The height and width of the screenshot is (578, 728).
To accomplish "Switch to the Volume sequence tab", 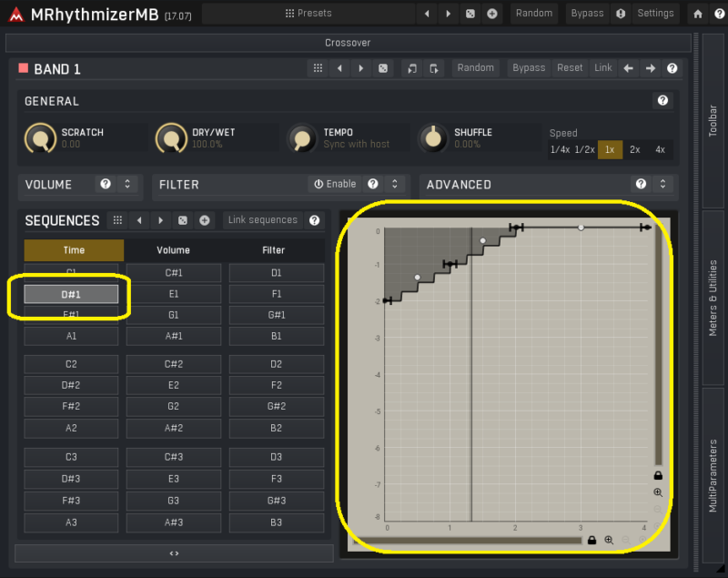I will coord(173,250).
